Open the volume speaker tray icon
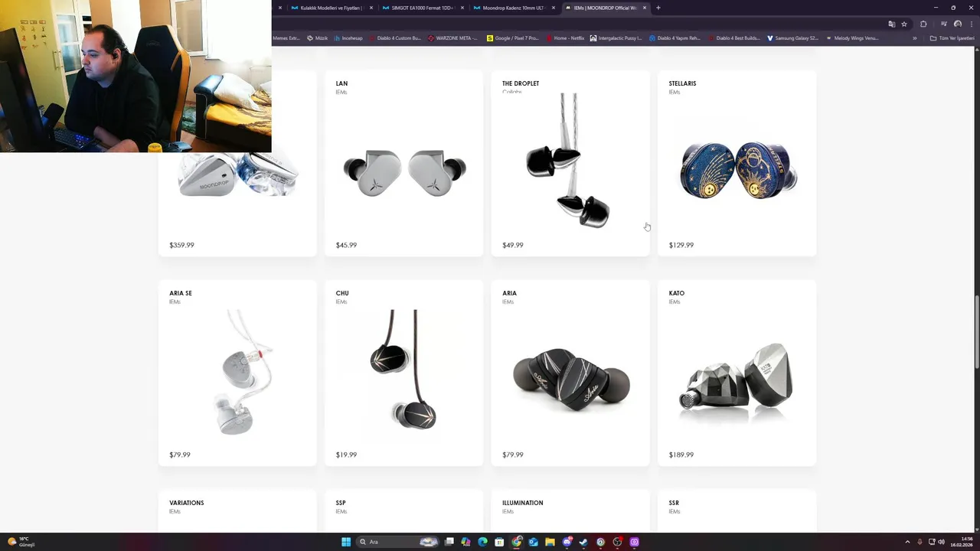This screenshot has height=551, width=980. coord(941,542)
